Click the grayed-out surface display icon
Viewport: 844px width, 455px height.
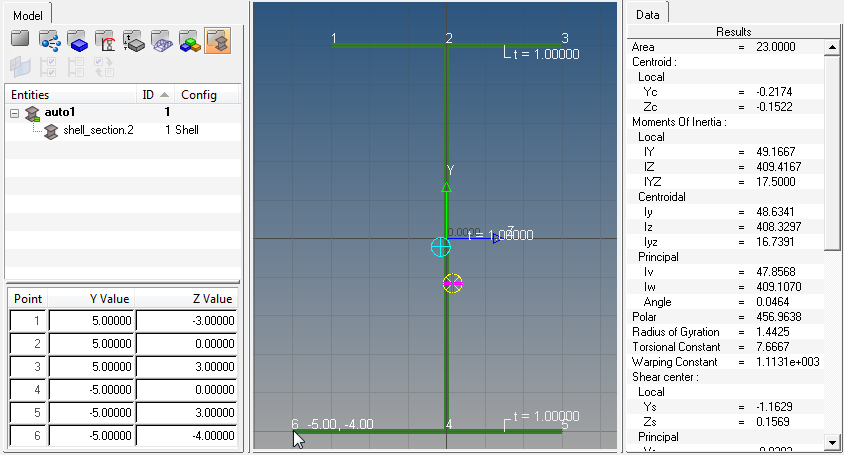(20, 67)
